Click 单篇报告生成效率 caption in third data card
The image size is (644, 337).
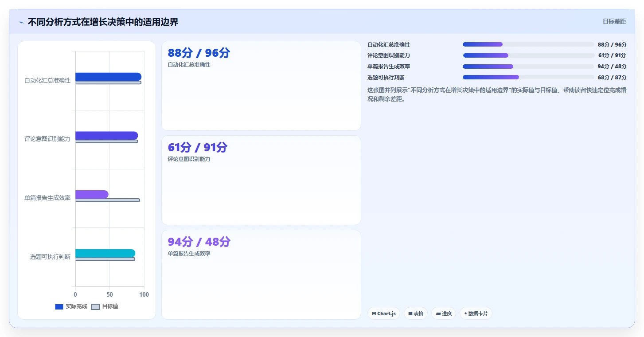tap(189, 254)
